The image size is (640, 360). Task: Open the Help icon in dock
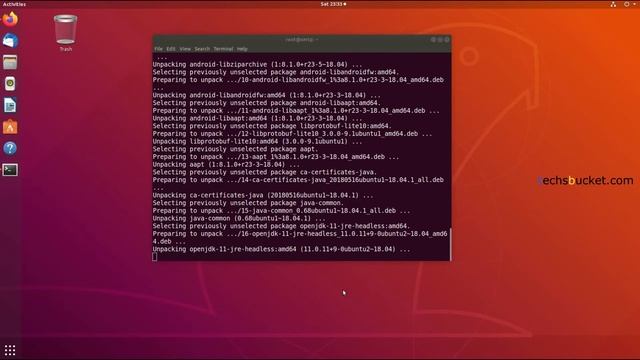(x=10, y=148)
